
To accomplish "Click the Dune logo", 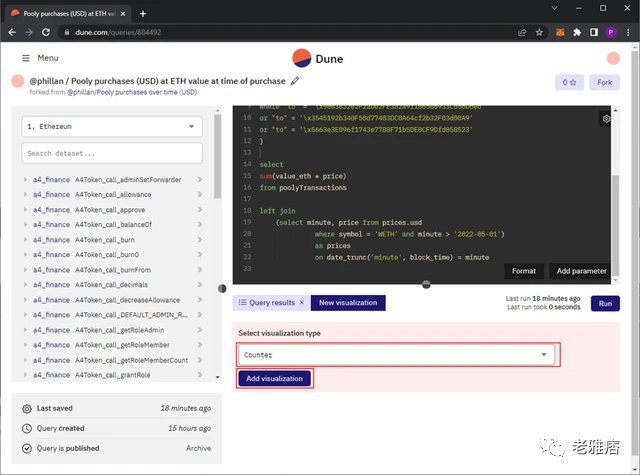I will pos(318,58).
